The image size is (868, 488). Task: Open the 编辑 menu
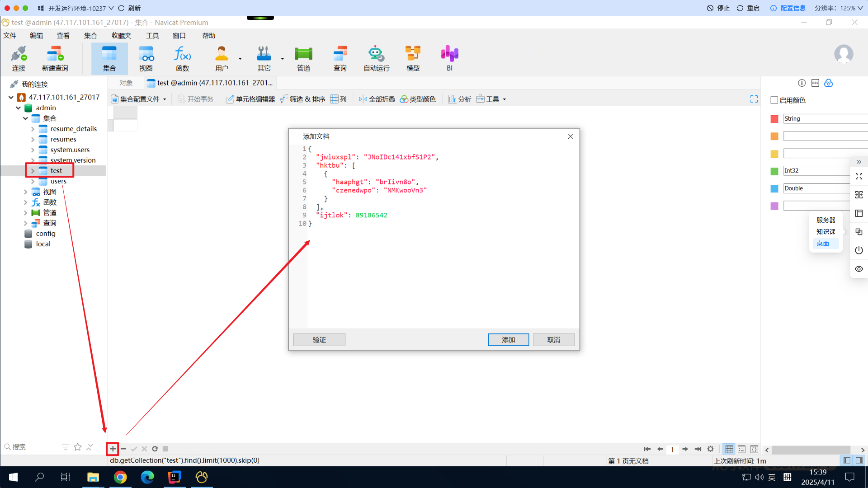point(37,36)
